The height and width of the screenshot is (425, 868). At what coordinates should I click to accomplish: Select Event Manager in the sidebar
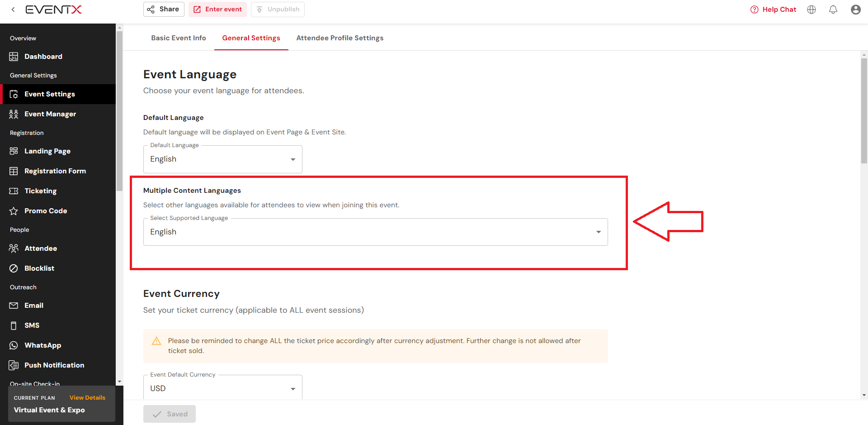click(x=58, y=114)
